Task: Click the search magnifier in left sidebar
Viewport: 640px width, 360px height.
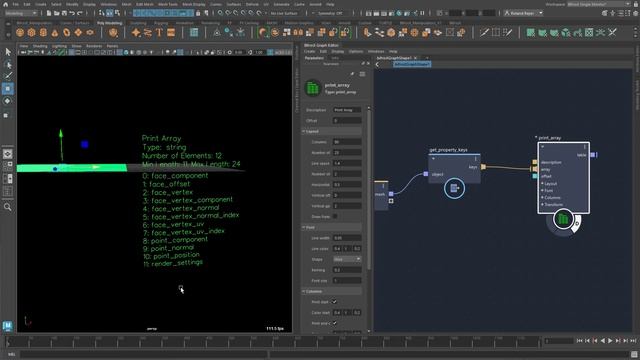Action: point(8,207)
